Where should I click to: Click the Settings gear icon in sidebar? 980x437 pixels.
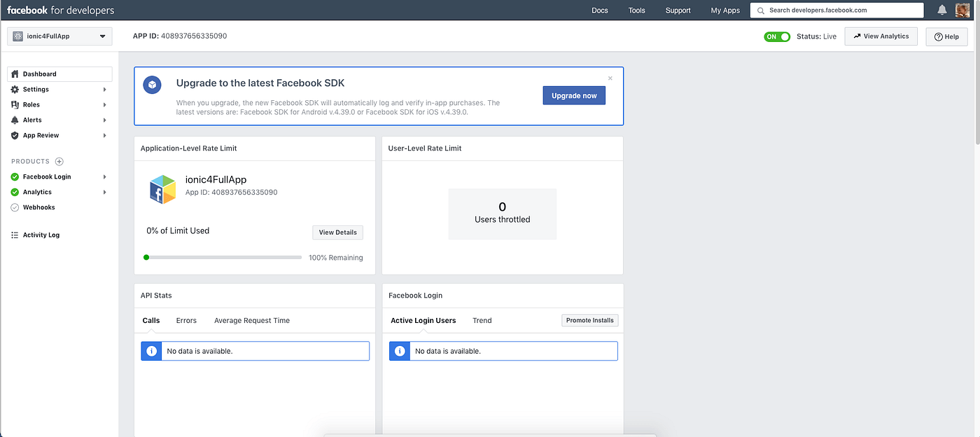point(15,89)
